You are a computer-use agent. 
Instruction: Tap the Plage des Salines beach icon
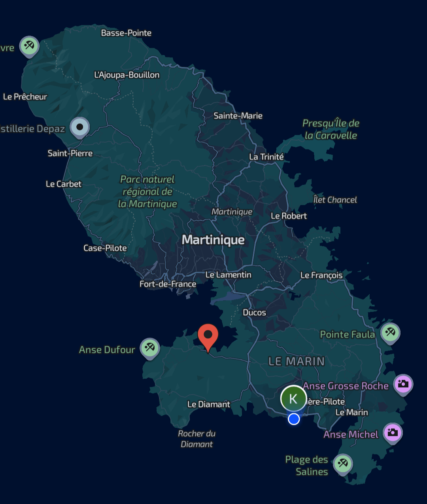click(343, 463)
